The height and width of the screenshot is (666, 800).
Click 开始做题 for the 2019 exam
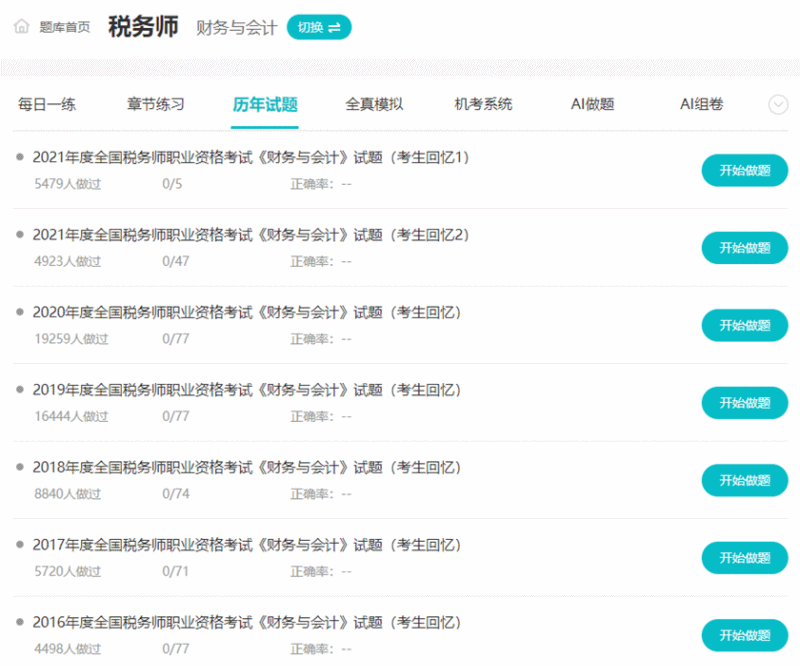(744, 403)
